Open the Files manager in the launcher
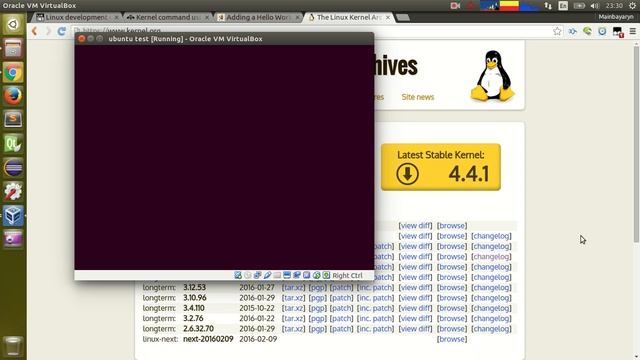This screenshot has width=640, height=360. 13,49
